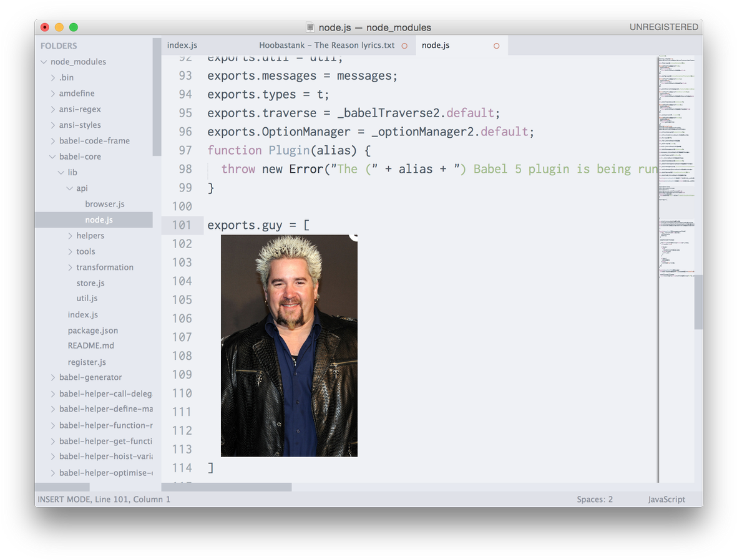The height and width of the screenshot is (560, 737).
Task: Click INSERT MODE line status text
Action: pos(104,500)
